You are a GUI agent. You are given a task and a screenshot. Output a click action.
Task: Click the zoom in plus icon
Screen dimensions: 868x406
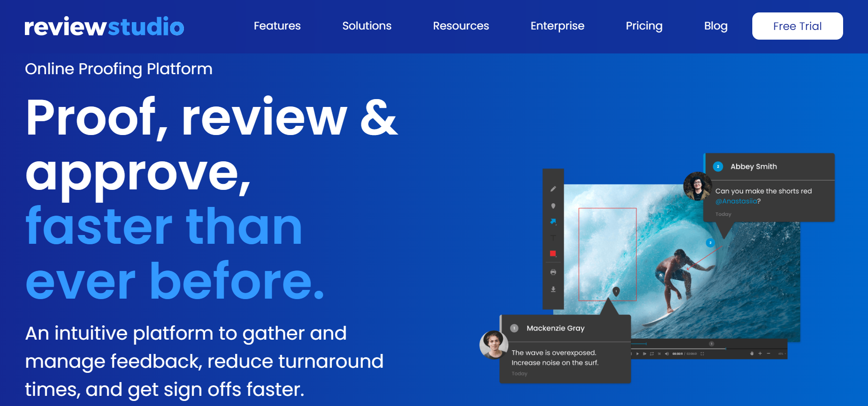coord(760,353)
